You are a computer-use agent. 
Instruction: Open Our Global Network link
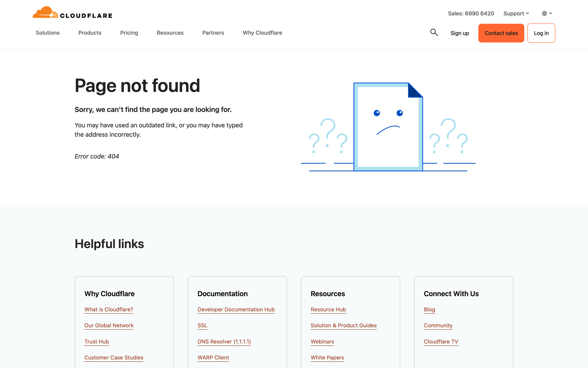pos(109,325)
